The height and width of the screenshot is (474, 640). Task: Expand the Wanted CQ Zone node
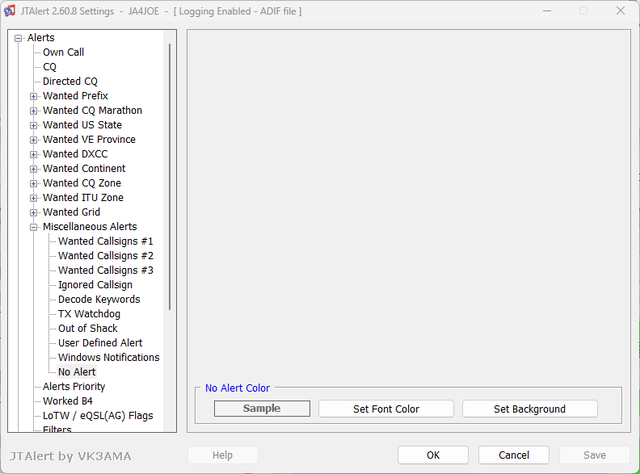tap(33, 184)
